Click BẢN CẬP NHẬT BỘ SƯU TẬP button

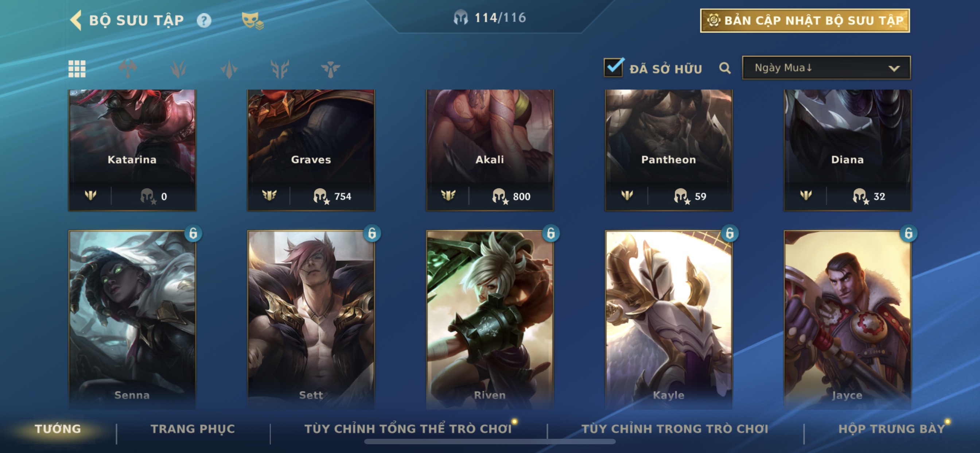(x=805, y=20)
